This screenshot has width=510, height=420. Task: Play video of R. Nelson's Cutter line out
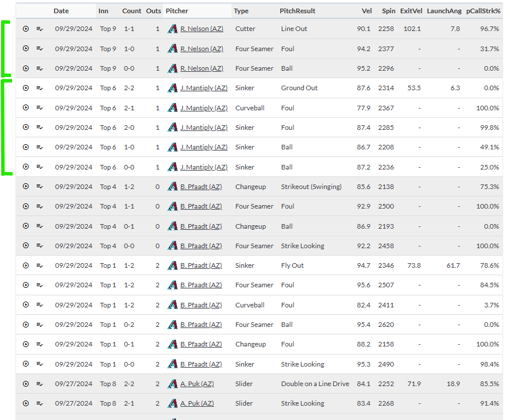[x=26, y=29]
